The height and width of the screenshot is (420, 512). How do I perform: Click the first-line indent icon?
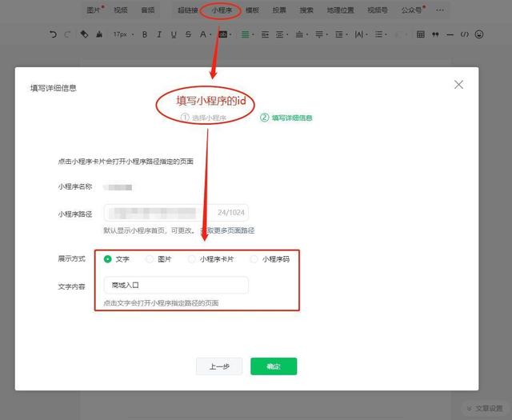[x=265, y=34]
